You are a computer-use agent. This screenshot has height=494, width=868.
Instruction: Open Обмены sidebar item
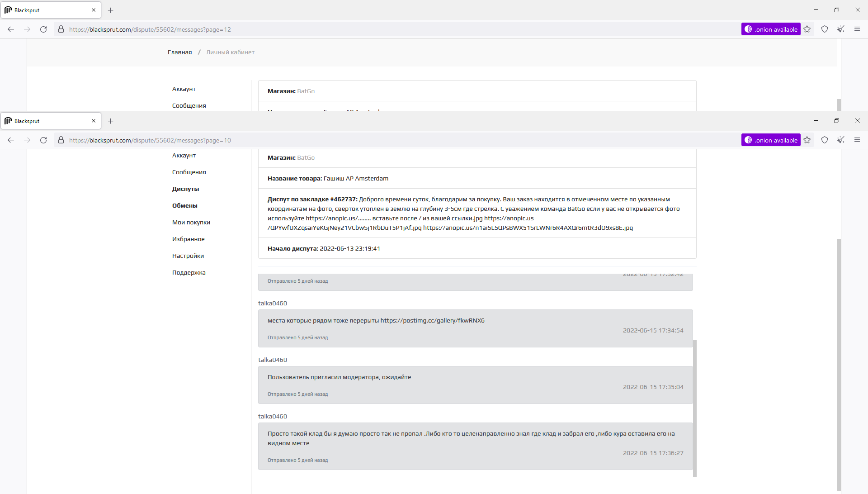click(x=184, y=205)
